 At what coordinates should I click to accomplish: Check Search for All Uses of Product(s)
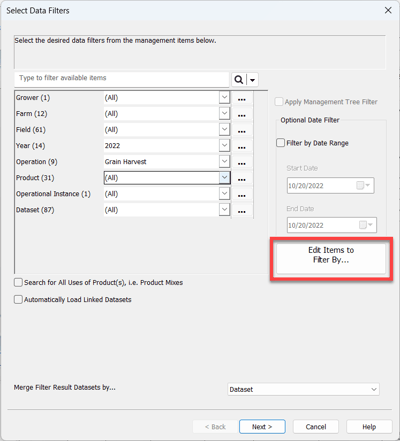point(18,283)
